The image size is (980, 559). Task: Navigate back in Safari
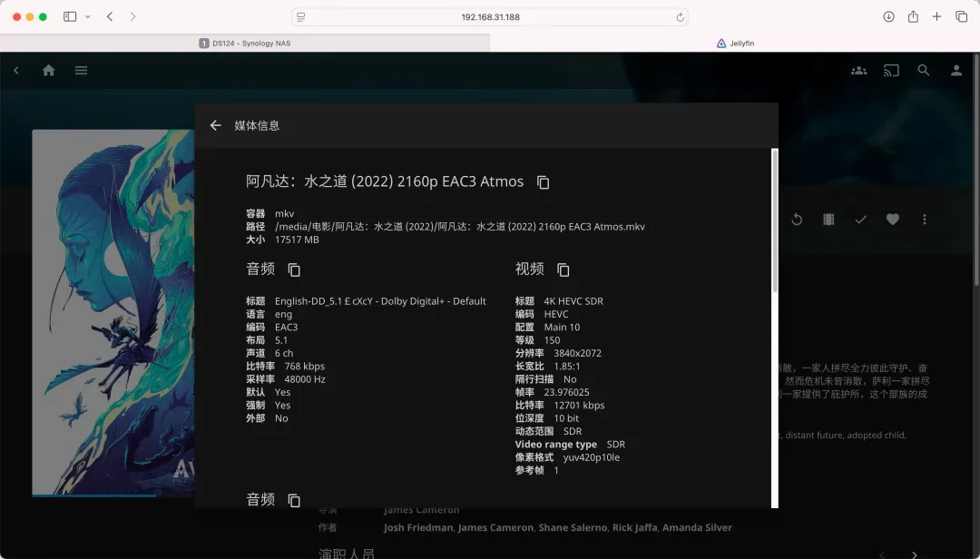[x=110, y=17]
